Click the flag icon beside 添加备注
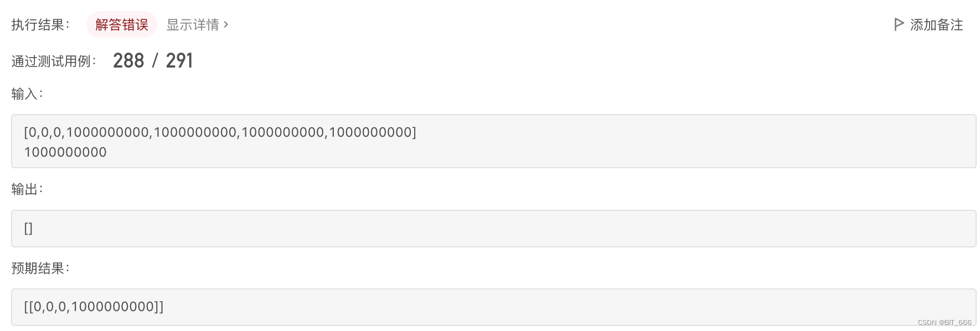The height and width of the screenshot is (331, 980). [899, 24]
